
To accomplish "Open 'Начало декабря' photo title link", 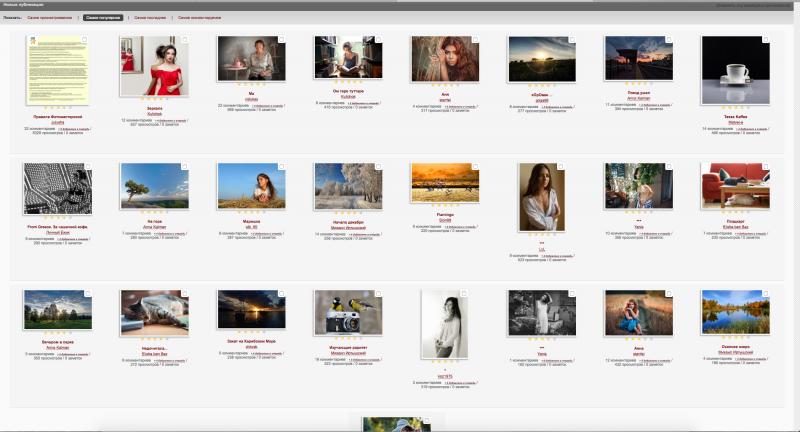I will tap(348, 222).
